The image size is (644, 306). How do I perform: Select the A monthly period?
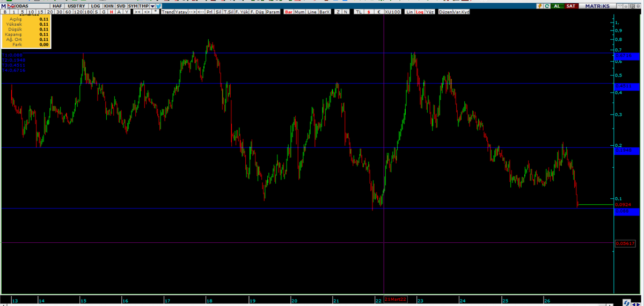coord(119,12)
